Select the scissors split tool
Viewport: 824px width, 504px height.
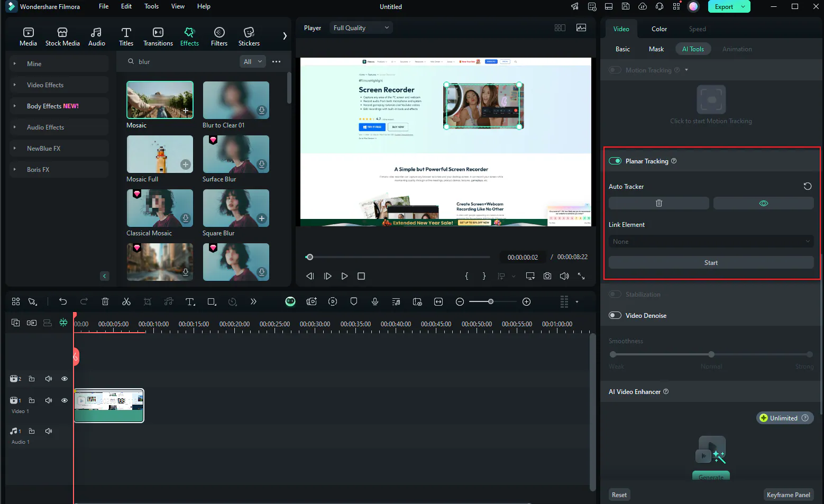click(x=126, y=301)
